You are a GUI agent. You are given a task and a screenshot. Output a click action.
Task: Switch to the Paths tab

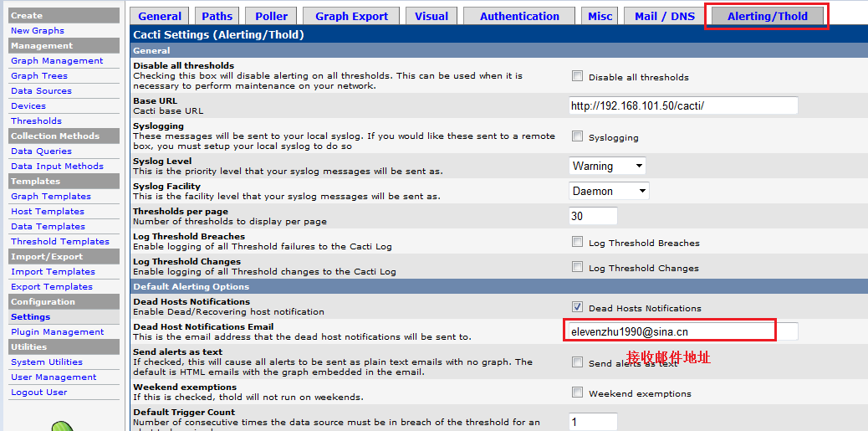coord(217,16)
